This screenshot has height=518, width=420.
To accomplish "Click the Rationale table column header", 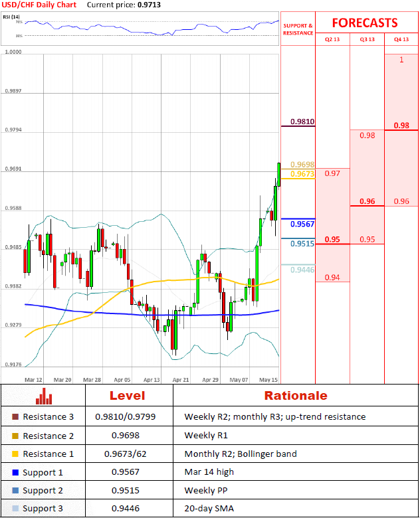I will (296, 396).
